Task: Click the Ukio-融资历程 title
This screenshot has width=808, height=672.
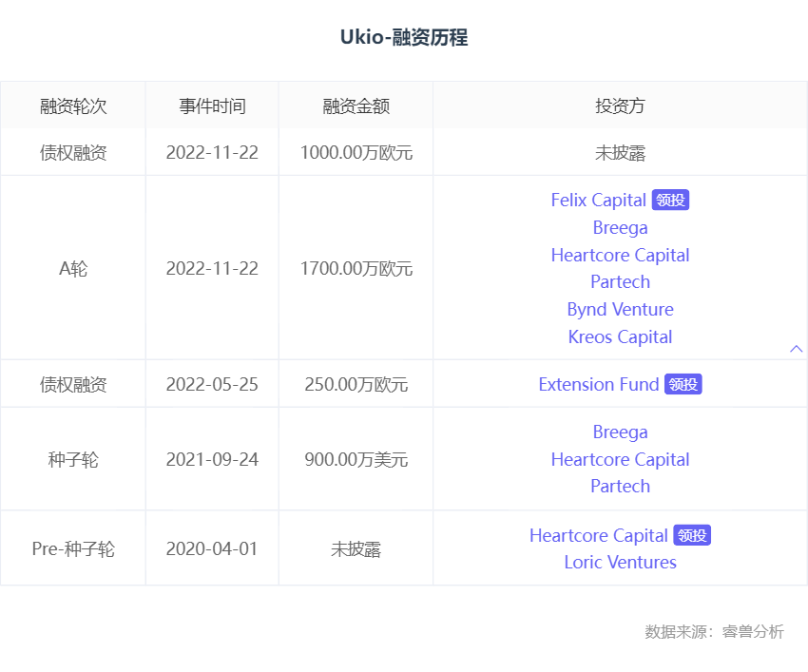Action: (404, 37)
